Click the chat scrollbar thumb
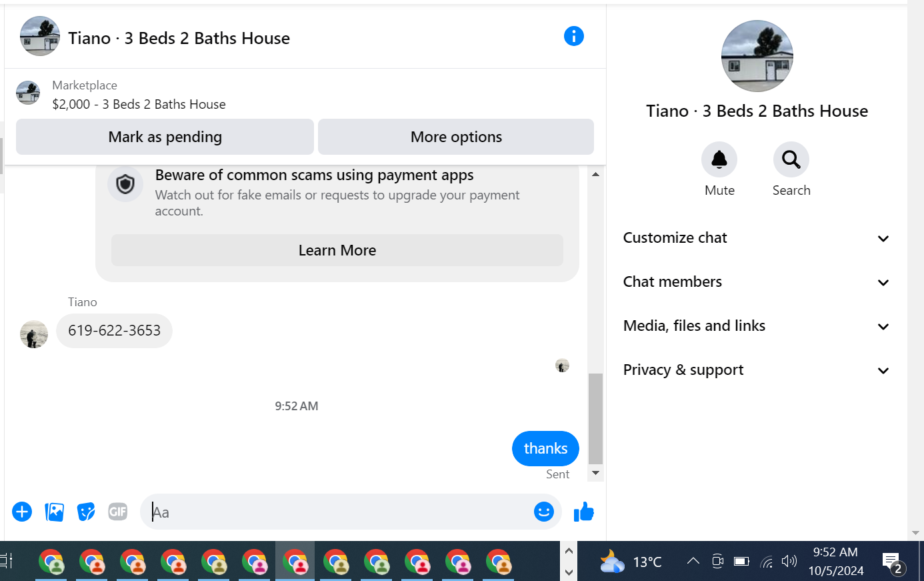This screenshot has height=581, width=924. click(x=595, y=418)
